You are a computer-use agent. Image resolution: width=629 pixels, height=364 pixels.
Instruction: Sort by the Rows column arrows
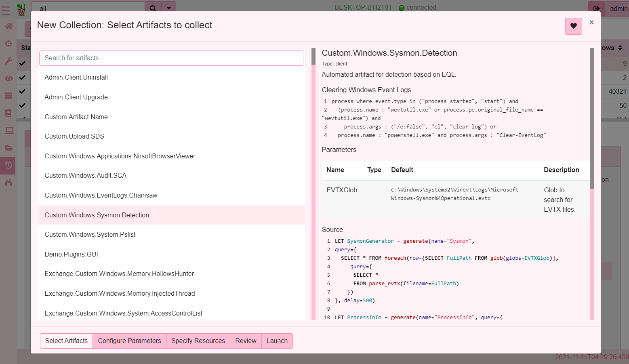coord(620,48)
